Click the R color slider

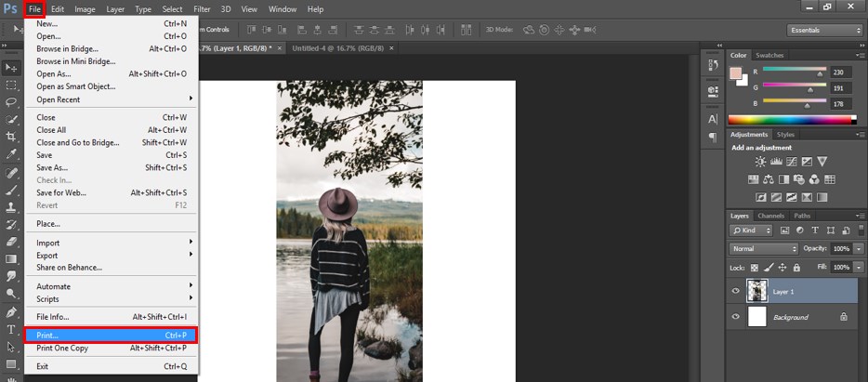coord(795,71)
